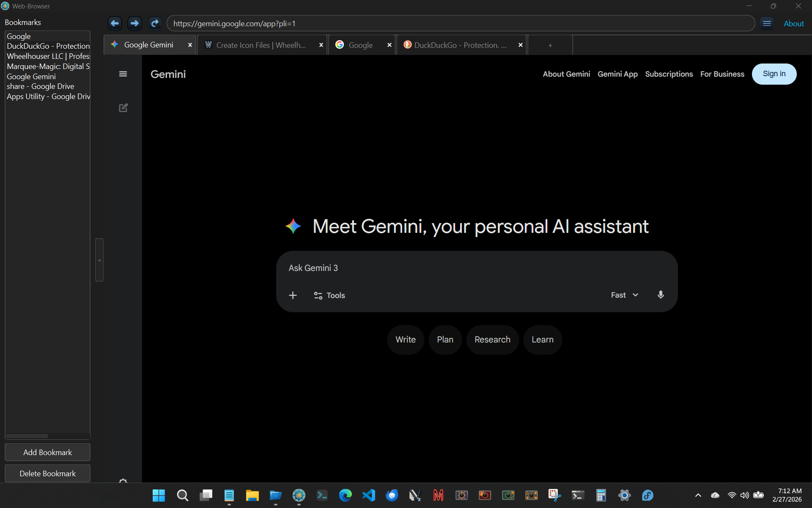This screenshot has height=508, width=812.
Task: Select the Write suggestion chip
Action: [x=406, y=340]
